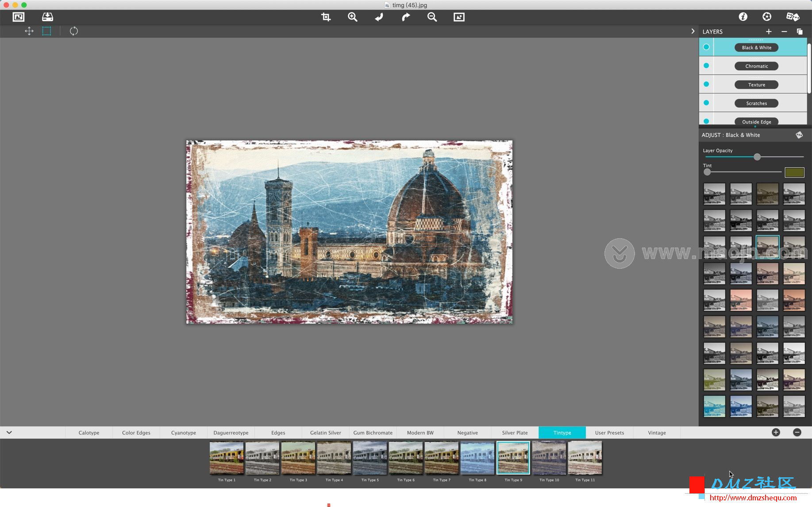Select the Texture layer
The image size is (812, 507).
757,85
